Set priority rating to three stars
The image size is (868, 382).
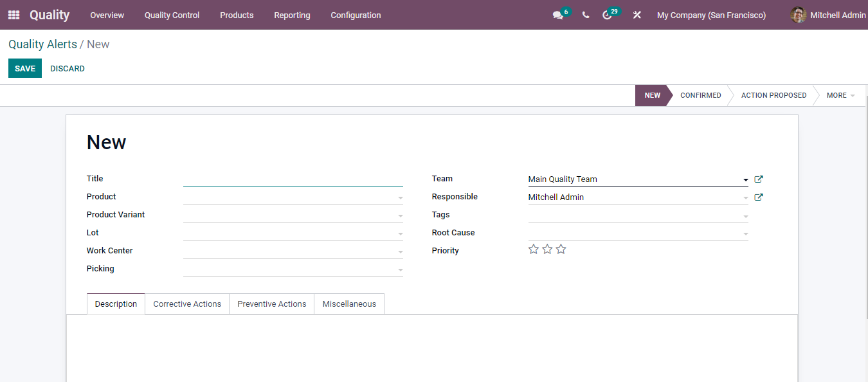pyautogui.click(x=561, y=249)
